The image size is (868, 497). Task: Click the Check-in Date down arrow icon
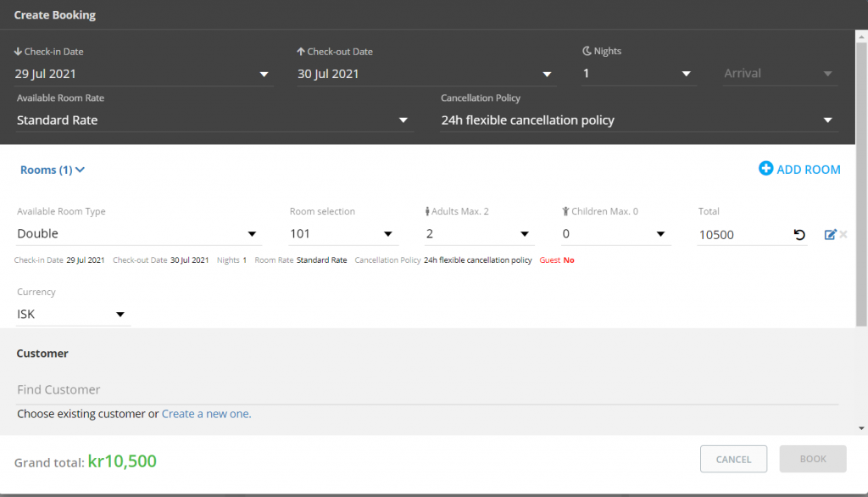pyautogui.click(x=18, y=52)
